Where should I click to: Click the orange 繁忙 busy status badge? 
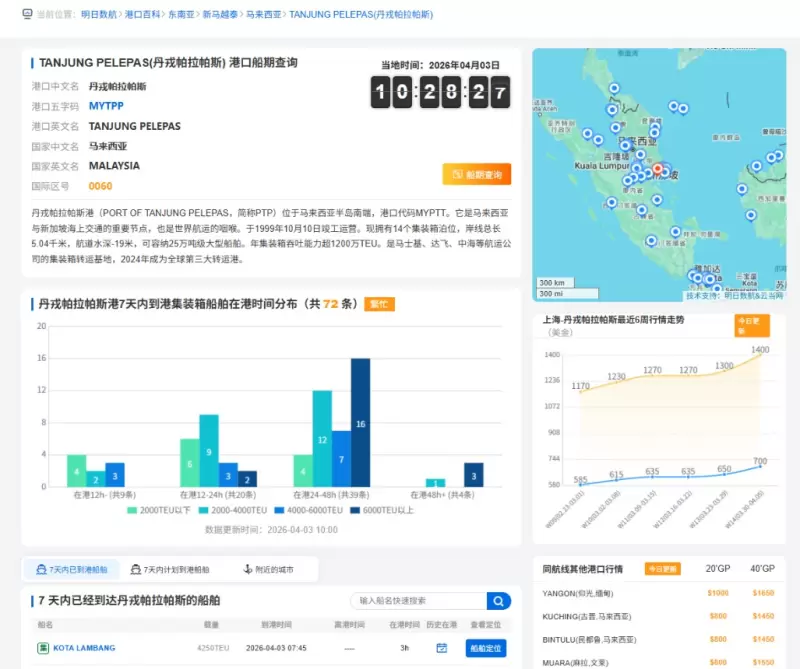click(379, 304)
